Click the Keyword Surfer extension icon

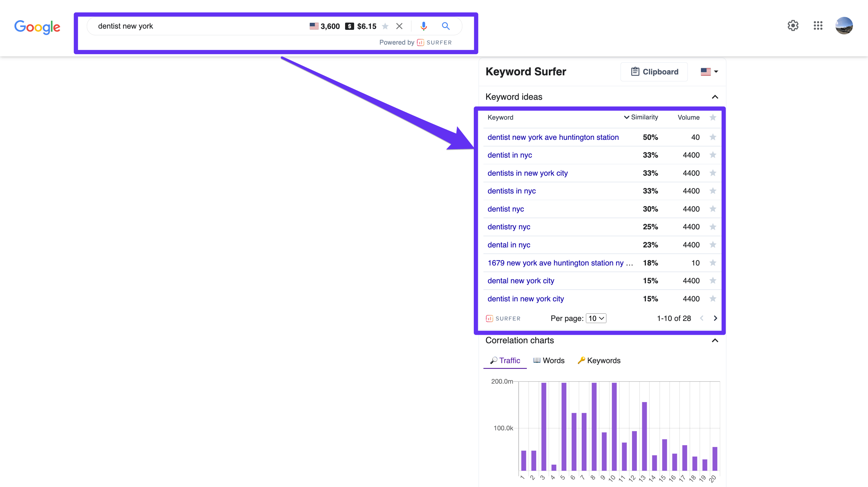421,42
